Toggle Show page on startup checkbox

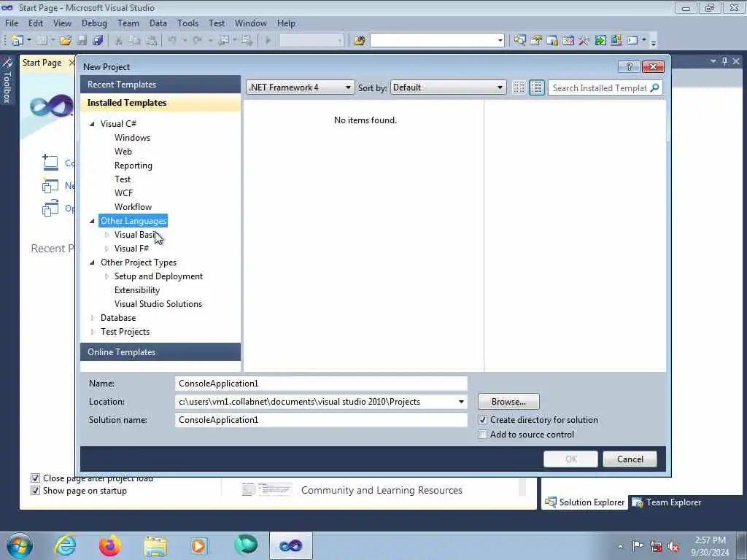point(35,491)
